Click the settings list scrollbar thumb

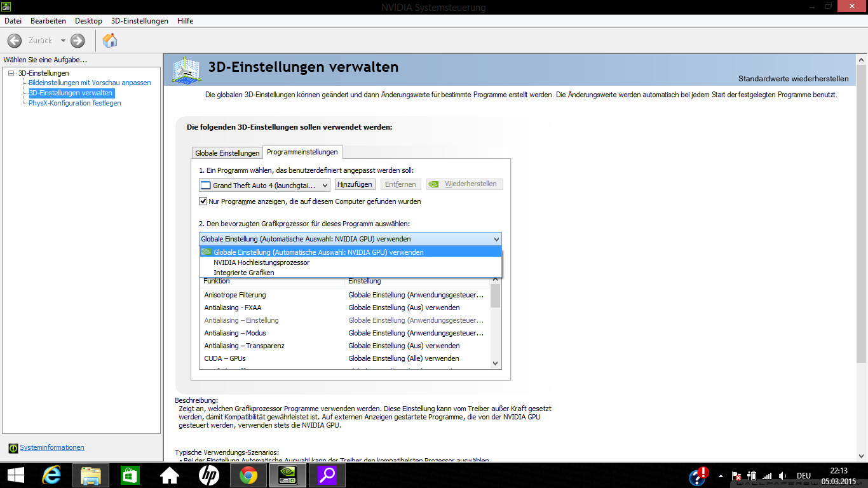point(496,296)
